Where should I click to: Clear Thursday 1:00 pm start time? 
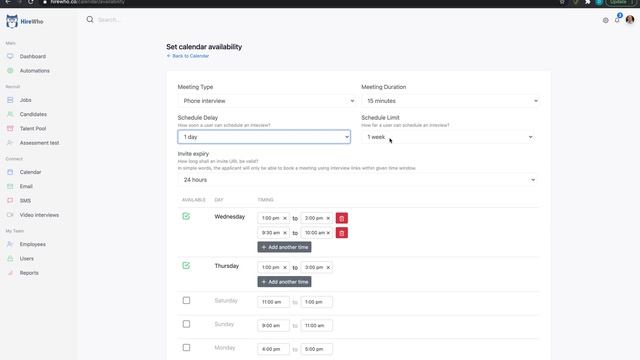click(x=285, y=267)
